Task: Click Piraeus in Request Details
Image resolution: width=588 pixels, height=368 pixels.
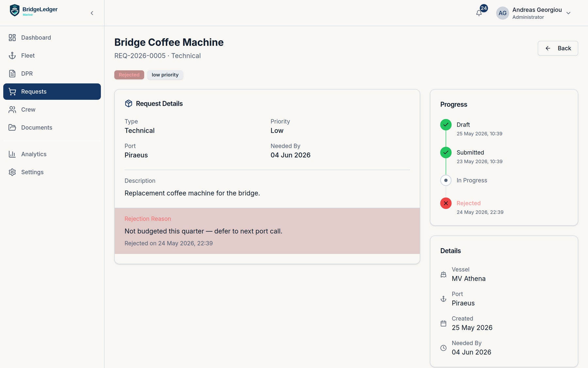Action: pyautogui.click(x=136, y=155)
